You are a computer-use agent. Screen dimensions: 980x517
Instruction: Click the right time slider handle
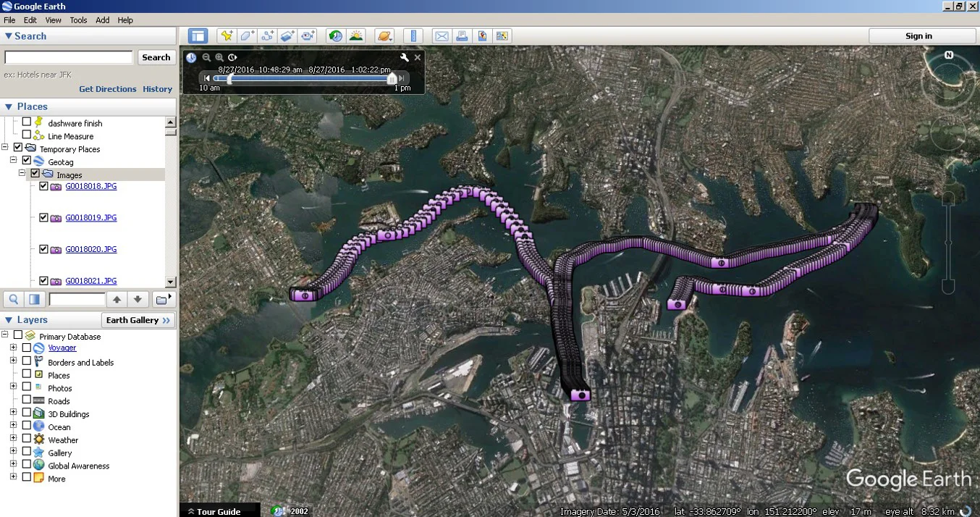point(392,78)
